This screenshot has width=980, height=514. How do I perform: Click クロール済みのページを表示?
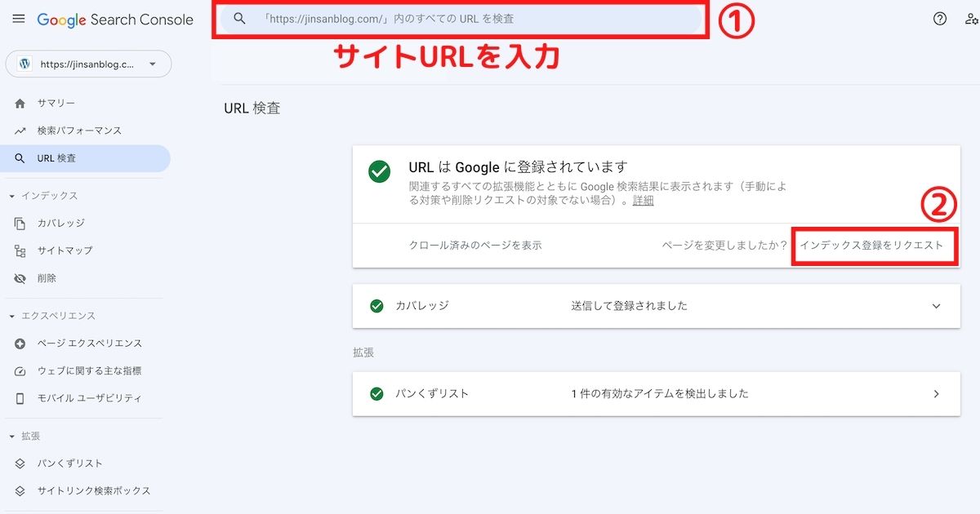coord(475,245)
